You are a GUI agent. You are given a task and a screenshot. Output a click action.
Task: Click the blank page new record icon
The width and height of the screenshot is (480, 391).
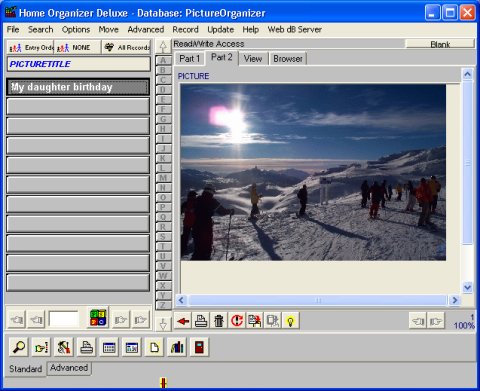pos(154,347)
